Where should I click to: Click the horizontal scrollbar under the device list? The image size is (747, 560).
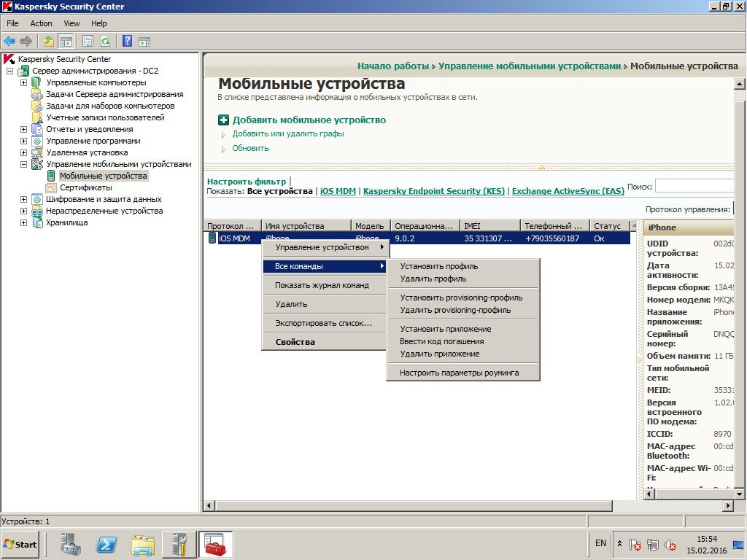[414, 505]
